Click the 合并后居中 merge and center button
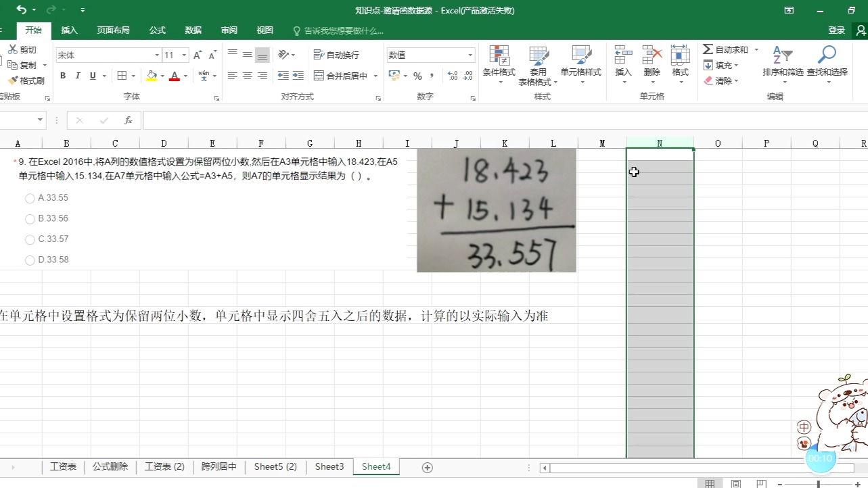Screen dimensions: 868x488 click(337, 76)
